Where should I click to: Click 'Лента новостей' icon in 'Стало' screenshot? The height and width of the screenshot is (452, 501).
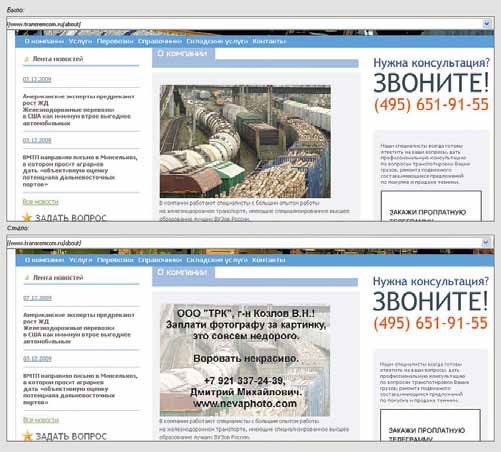[x=27, y=278]
